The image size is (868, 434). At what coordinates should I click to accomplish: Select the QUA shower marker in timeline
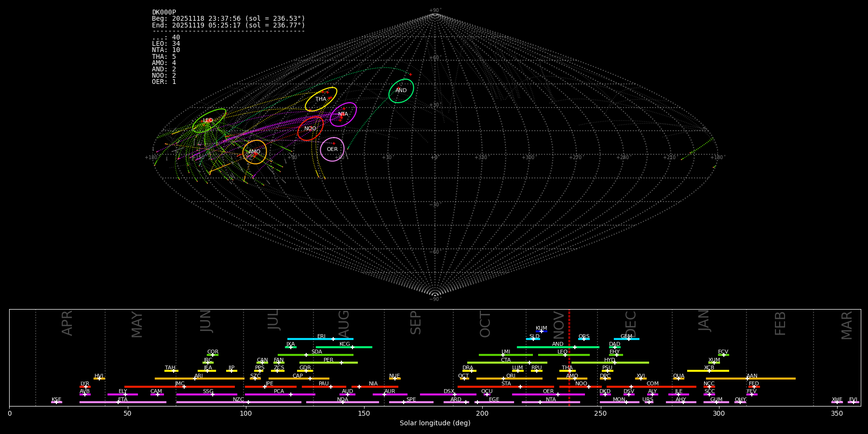point(678,379)
